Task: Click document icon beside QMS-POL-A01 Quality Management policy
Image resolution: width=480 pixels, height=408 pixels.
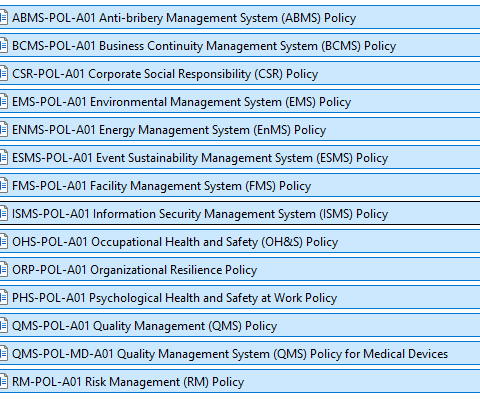Action: tap(4, 325)
